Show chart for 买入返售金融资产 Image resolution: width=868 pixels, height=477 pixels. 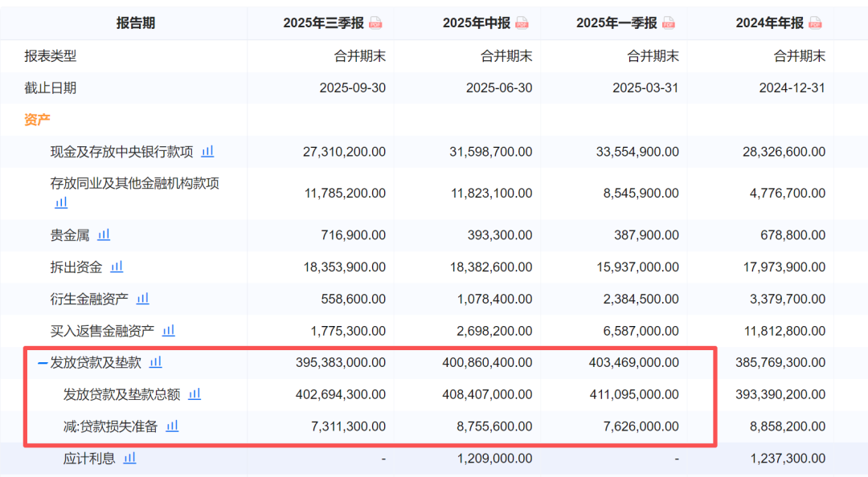(169, 330)
